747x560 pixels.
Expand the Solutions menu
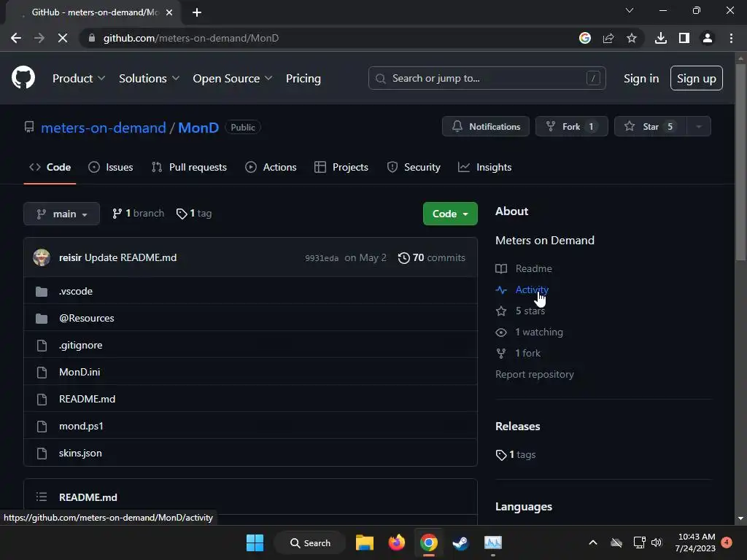tap(149, 79)
